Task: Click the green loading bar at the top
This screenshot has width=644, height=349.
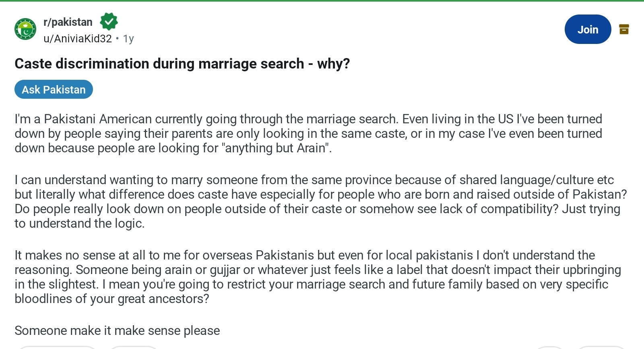Action: tap(322, 1)
